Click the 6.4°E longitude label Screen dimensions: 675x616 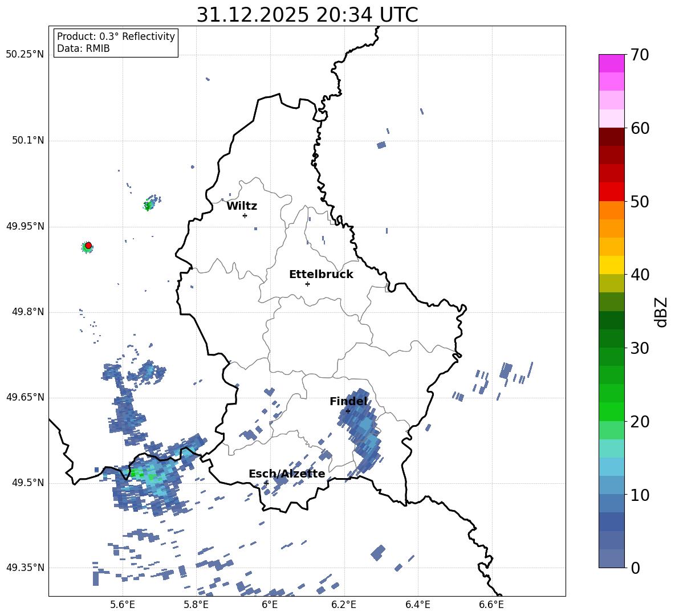(x=418, y=605)
